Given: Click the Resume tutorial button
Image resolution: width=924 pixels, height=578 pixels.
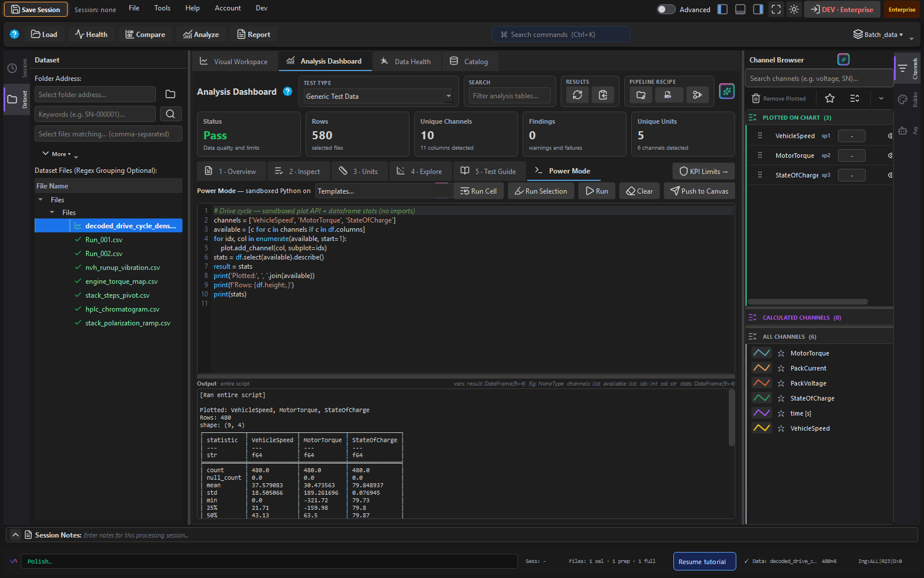Looking at the screenshot, I should (704, 561).
